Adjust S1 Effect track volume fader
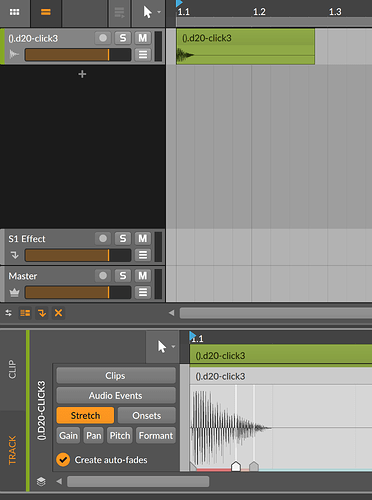Screen dimensions: 372x500 point(78,255)
